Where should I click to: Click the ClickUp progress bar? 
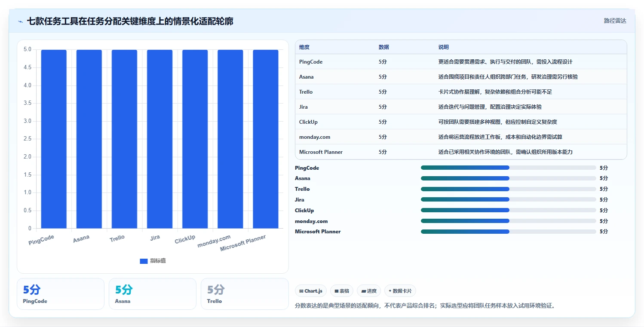tap(508, 210)
